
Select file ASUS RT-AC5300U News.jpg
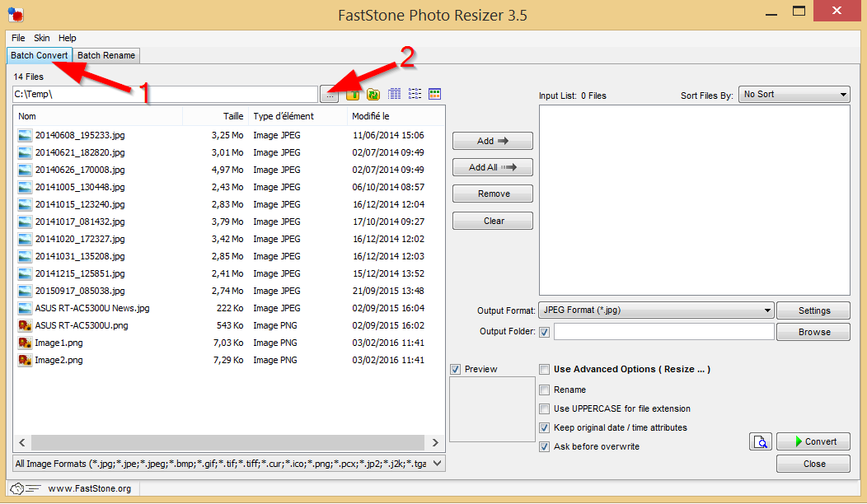point(92,308)
